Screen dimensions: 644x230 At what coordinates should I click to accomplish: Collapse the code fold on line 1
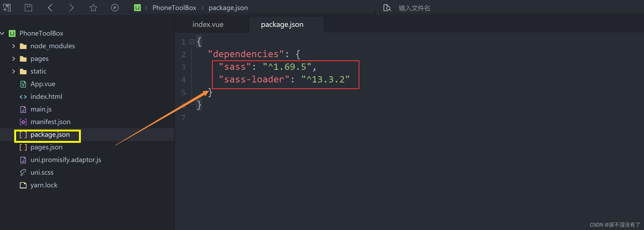tap(192, 42)
